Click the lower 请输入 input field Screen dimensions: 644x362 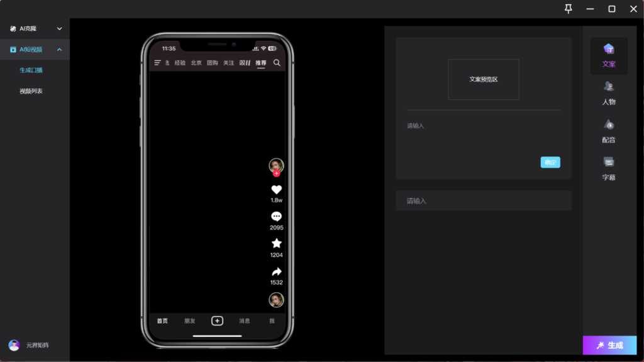coord(483,201)
